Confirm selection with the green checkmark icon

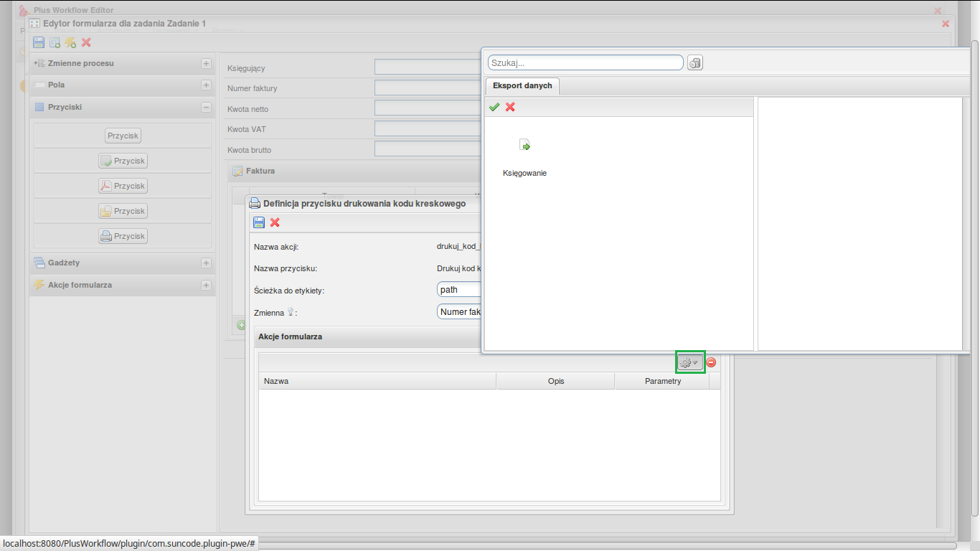tap(494, 107)
